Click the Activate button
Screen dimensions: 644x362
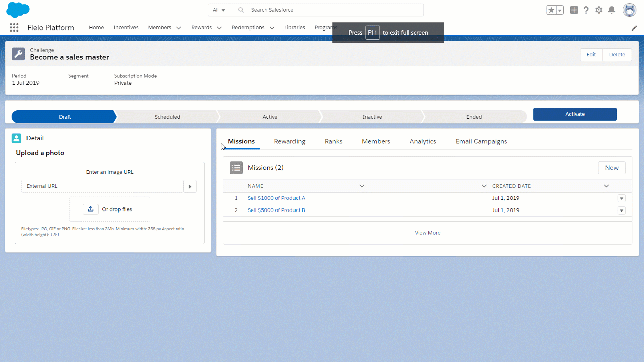pos(575,114)
